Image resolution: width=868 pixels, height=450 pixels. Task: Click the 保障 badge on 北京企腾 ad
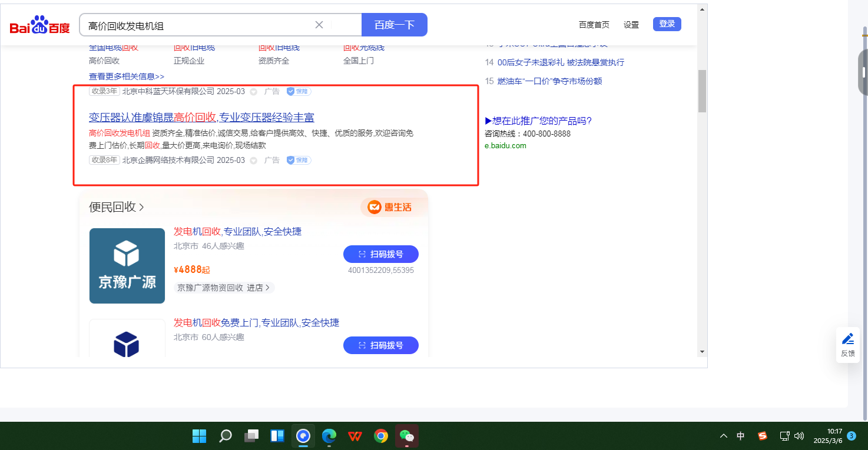click(x=299, y=160)
